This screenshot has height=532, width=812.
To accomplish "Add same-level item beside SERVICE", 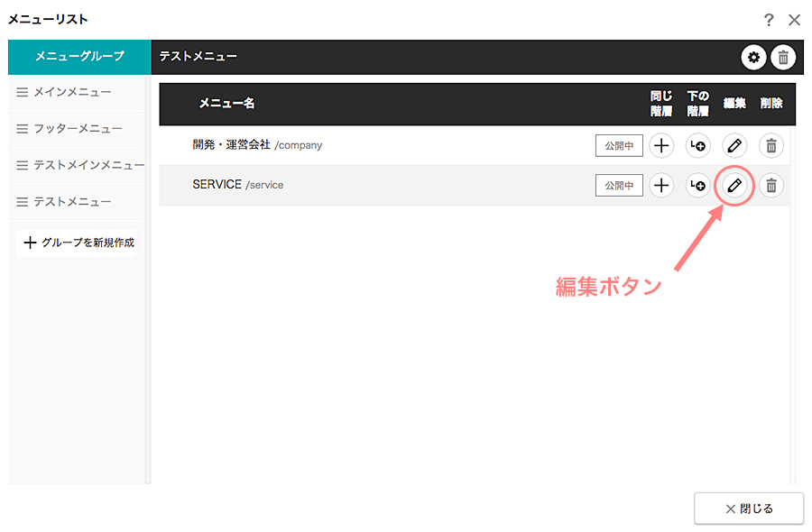I will tap(661, 185).
